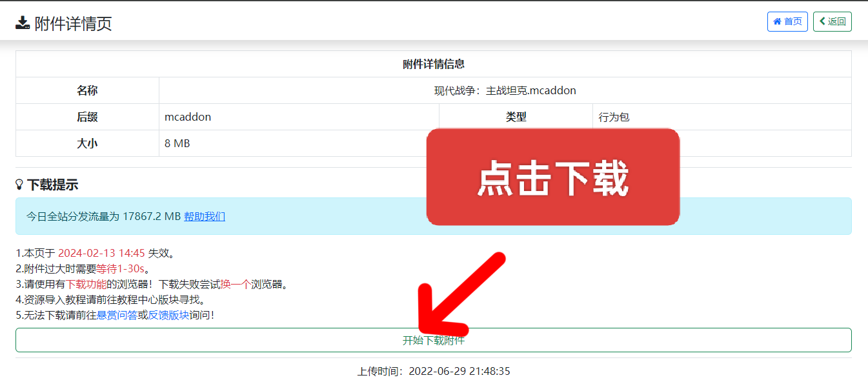Start download with 开始下载附件 button
Screen dimensions: 868x391
[434, 340]
